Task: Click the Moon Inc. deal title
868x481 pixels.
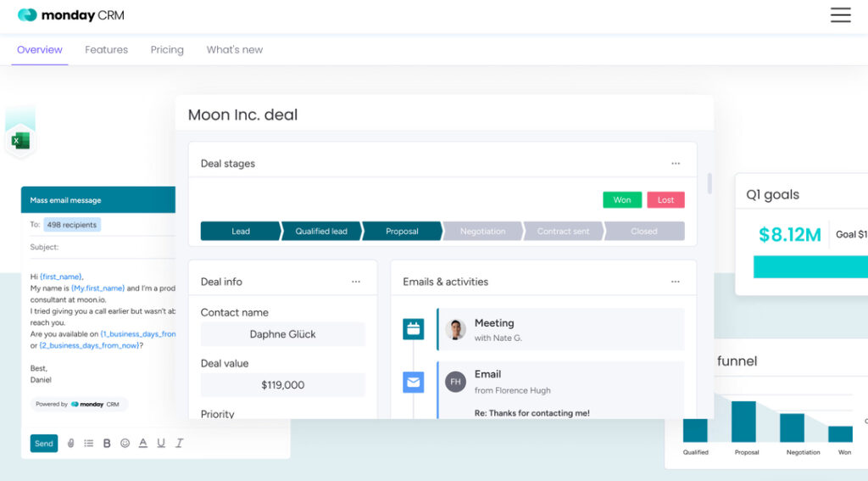Action: click(x=243, y=115)
